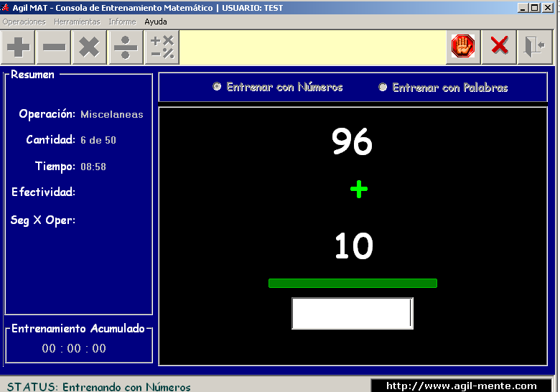The height and width of the screenshot is (392, 560).
Task: Click the Cantidad label
Action: 51,139
